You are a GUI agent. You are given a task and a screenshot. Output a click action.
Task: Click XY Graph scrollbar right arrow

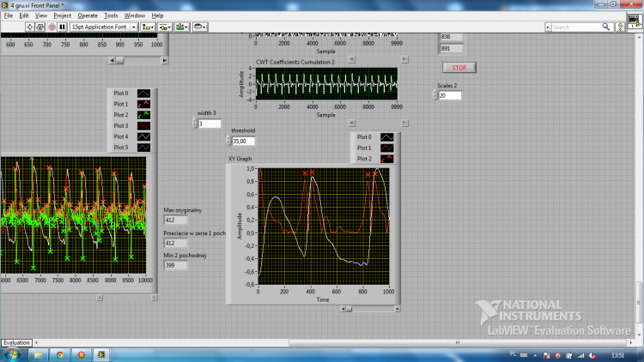coord(398,309)
